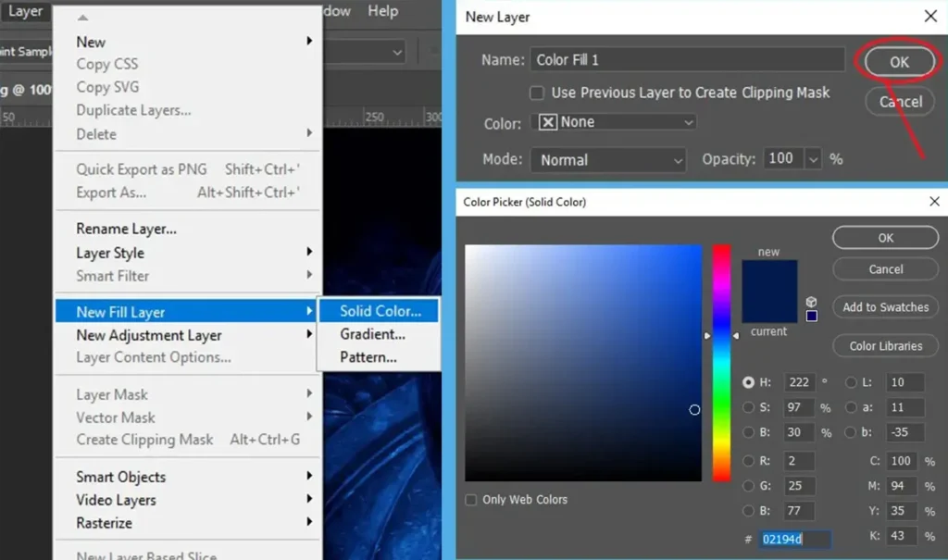Click the R value field showing 2
948x560 pixels.
click(x=799, y=461)
